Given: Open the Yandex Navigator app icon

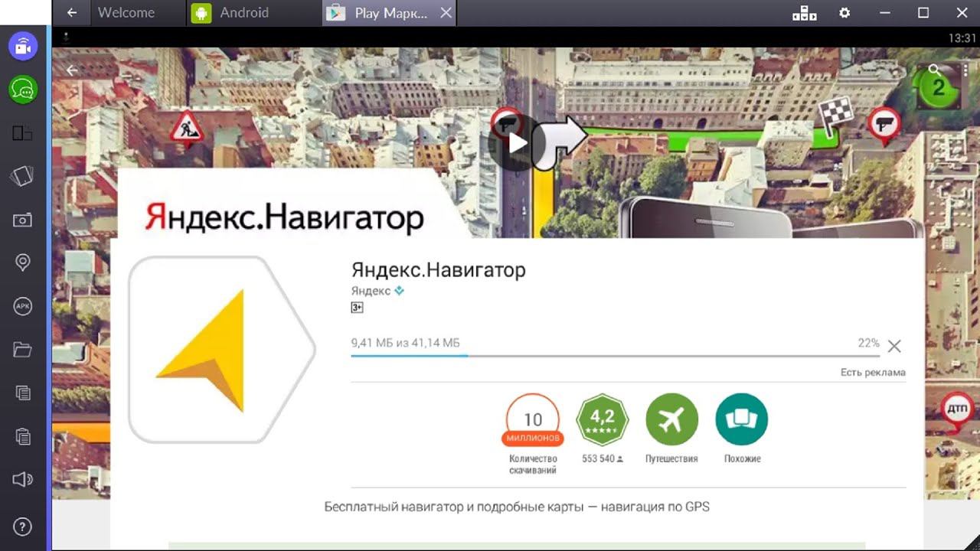Looking at the screenshot, I should pos(222,350).
